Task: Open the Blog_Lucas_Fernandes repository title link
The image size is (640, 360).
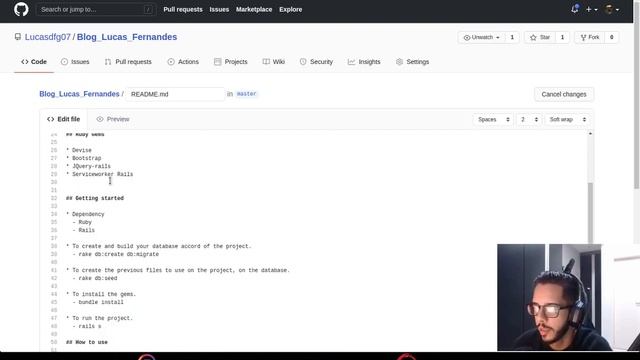Action: click(x=127, y=37)
